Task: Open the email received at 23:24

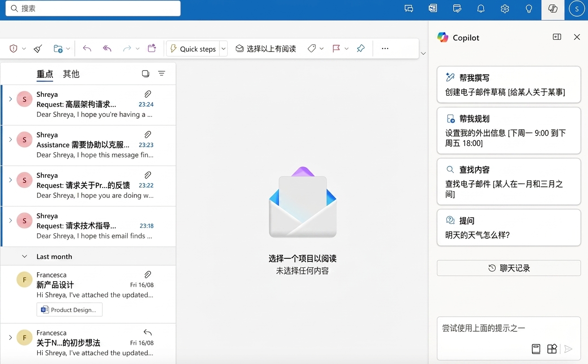Action: (88, 105)
